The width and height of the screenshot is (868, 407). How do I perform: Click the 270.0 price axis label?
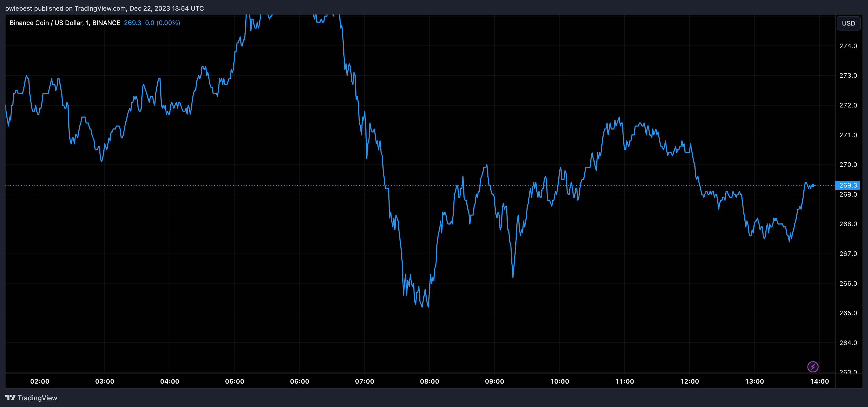[x=848, y=165]
